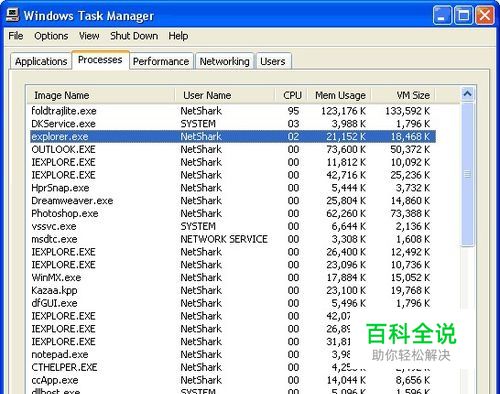The image size is (500, 394).
Task: Click the 19,768 K VM size cell
Action: 410,290
